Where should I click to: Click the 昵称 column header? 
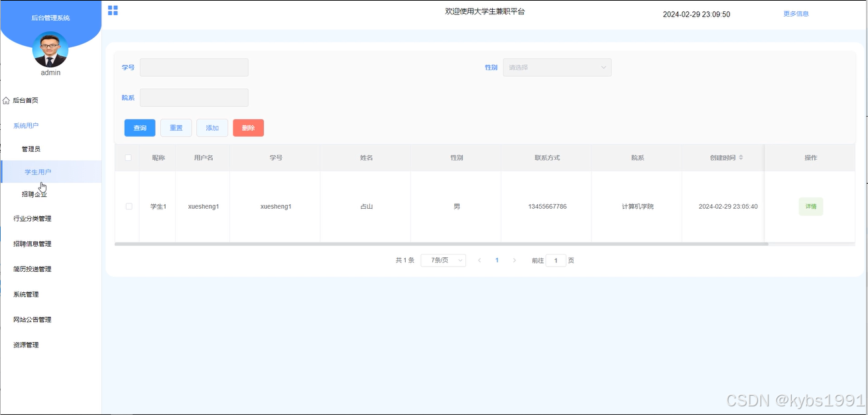pos(158,158)
